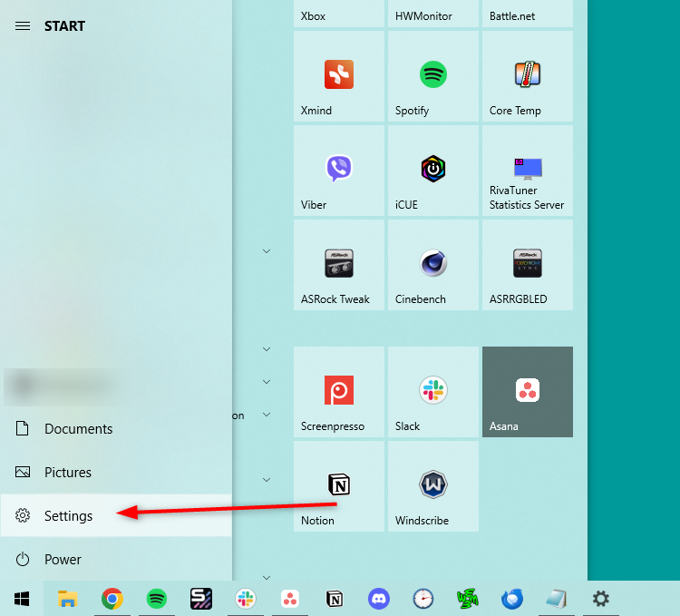The height and width of the screenshot is (616, 680).
Task: Click the Battle.net tile label
Action: (x=511, y=16)
